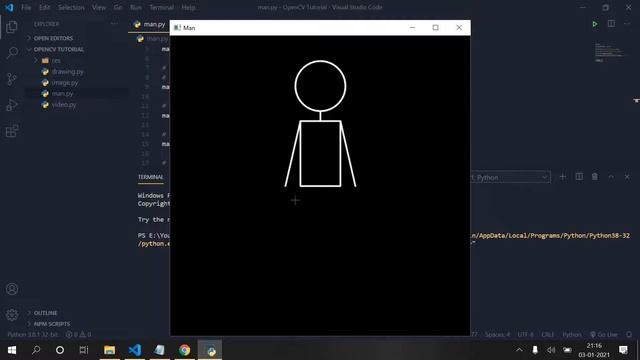Change indentation via Spaces: 4
The width and height of the screenshot is (640, 360).
[497, 335]
